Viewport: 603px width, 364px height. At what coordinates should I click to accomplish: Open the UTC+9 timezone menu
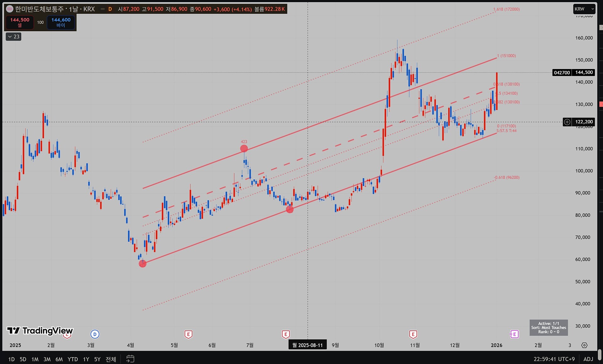tap(554, 359)
